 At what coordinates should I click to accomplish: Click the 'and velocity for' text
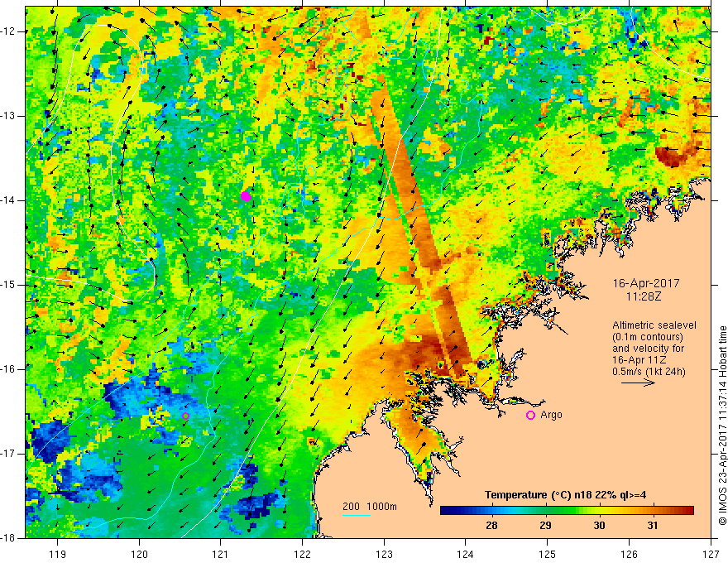648,349
